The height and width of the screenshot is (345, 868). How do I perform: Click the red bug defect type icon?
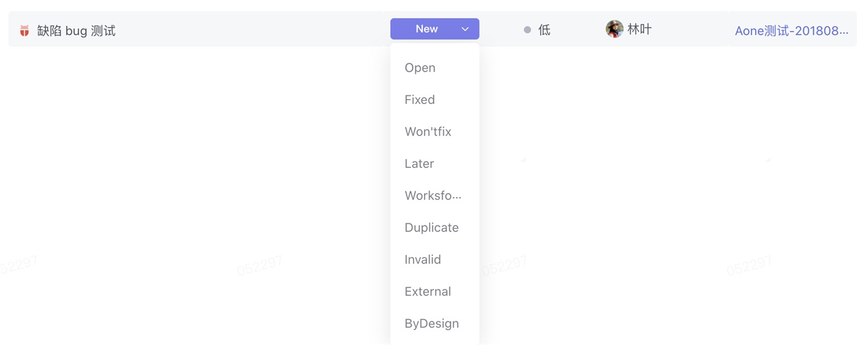coord(24,30)
